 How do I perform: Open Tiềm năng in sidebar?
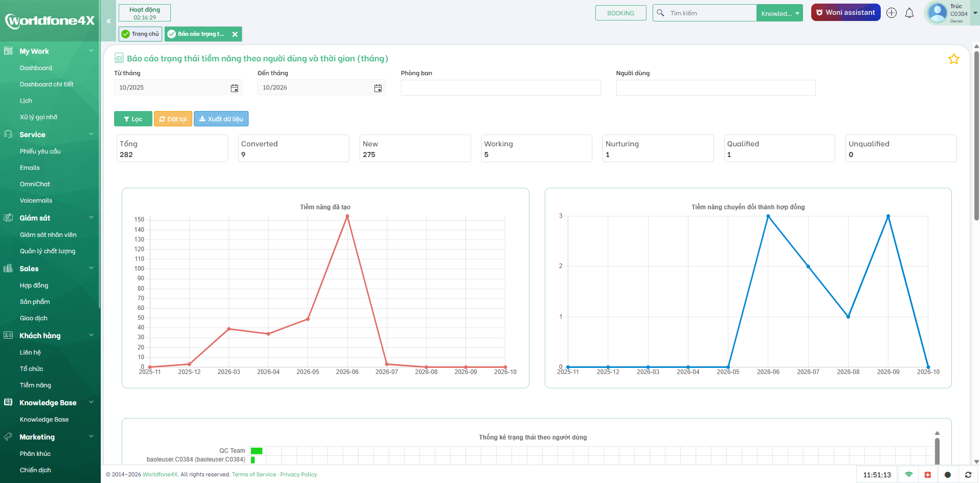point(35,385)
